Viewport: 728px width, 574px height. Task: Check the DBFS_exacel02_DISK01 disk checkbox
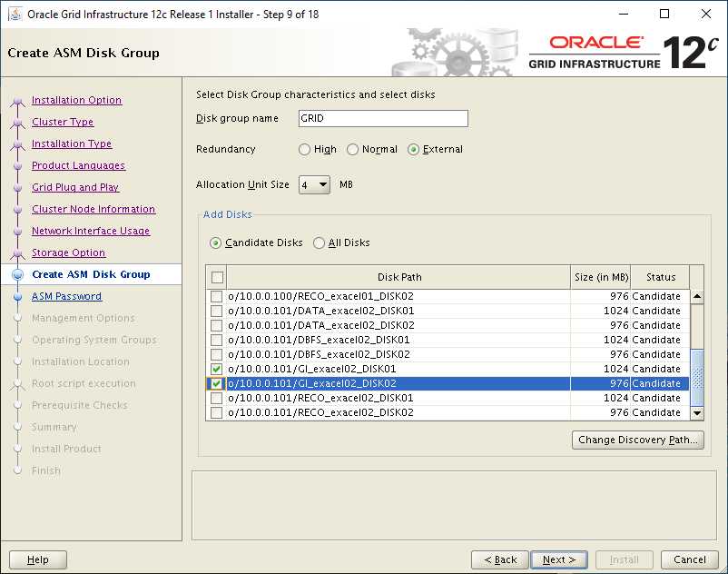click(x=216, y=340)
